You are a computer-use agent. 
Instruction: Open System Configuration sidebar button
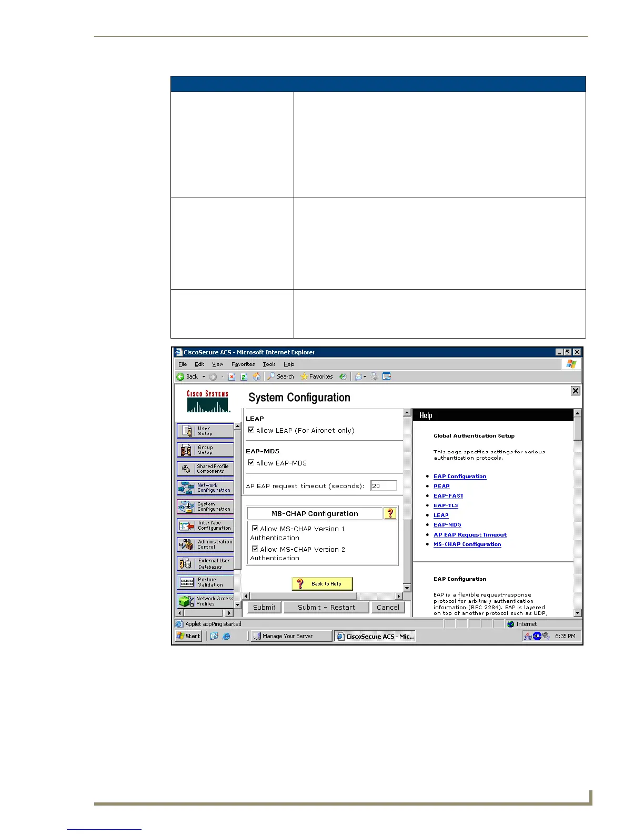click(x=205, y=507)
